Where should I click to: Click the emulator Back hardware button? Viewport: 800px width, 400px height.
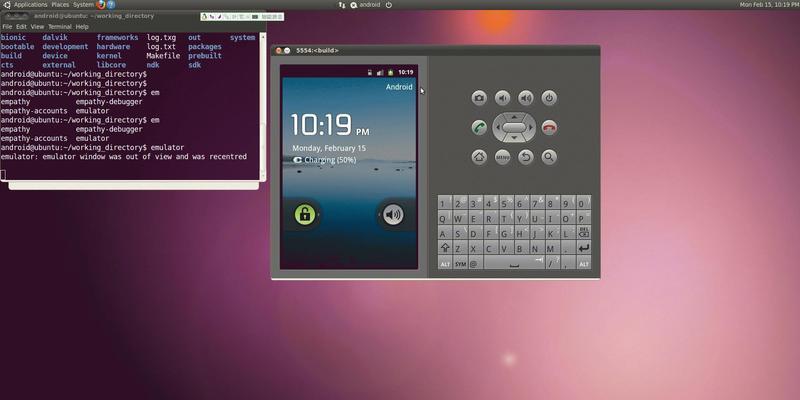coord(526,157)
